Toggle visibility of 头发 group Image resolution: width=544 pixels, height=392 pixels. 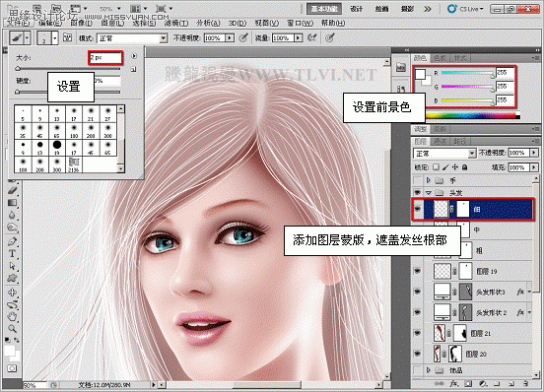click(x=418, y=192)
